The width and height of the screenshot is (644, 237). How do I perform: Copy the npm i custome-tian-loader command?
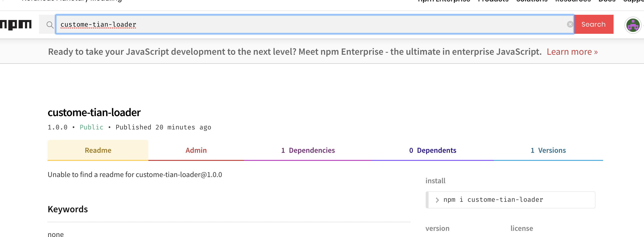[x=510, y=200]
